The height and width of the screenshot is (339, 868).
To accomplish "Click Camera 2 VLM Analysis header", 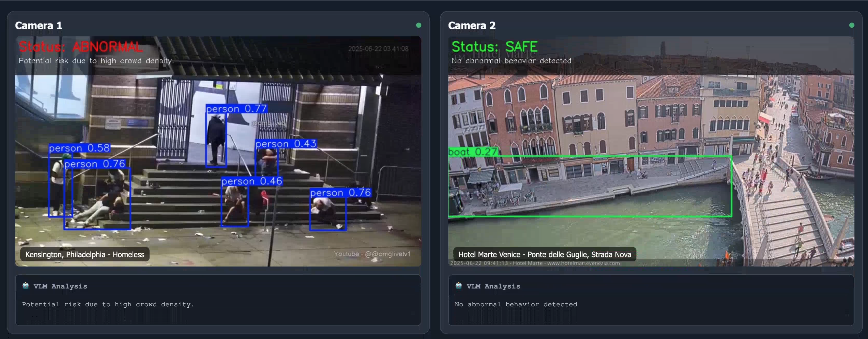I will point(493,286).
